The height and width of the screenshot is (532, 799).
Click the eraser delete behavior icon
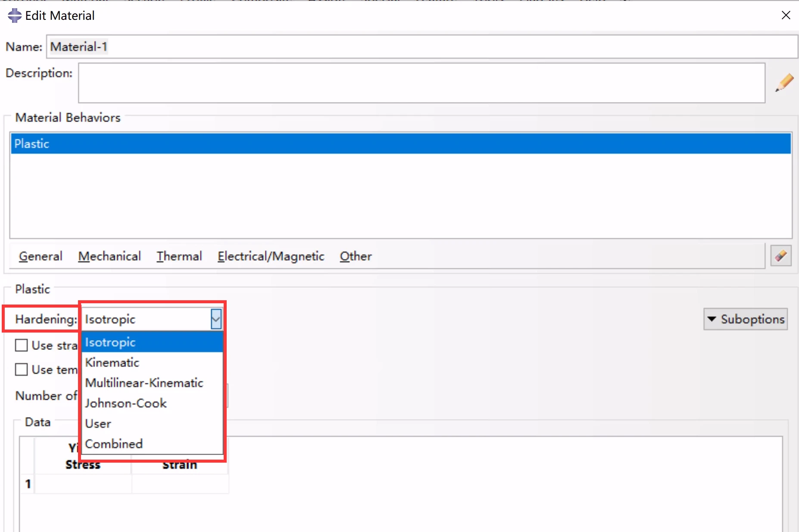(781, 256)
